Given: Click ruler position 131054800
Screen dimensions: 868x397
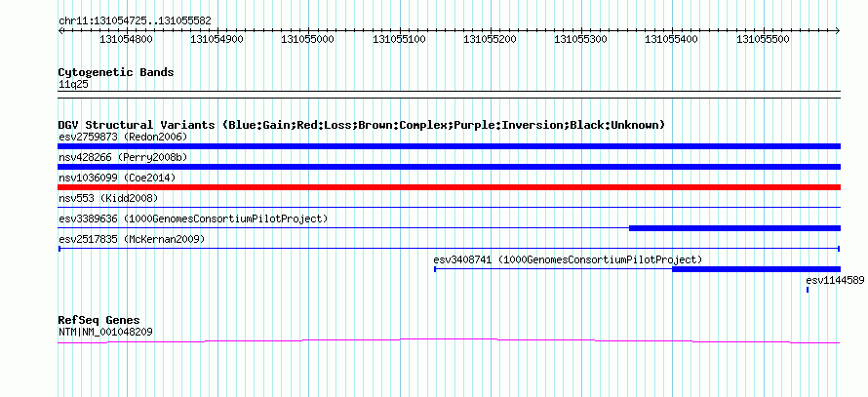Looking at the screenshot, I should 126,40.
